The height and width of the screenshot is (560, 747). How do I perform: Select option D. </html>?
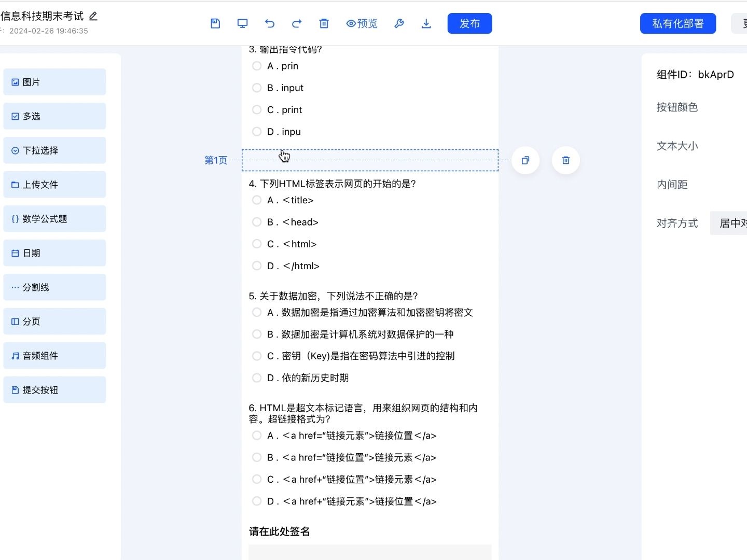(257, 266)
